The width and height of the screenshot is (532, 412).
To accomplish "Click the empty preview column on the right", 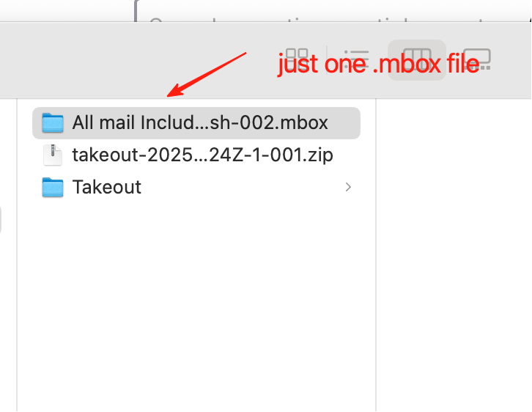I will [x=454, y=257].
